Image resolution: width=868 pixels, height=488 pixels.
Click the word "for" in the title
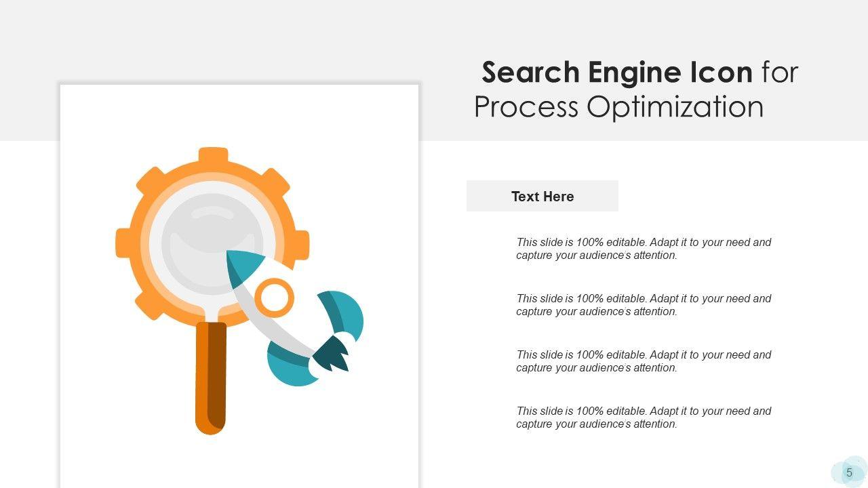click(780, 73)
